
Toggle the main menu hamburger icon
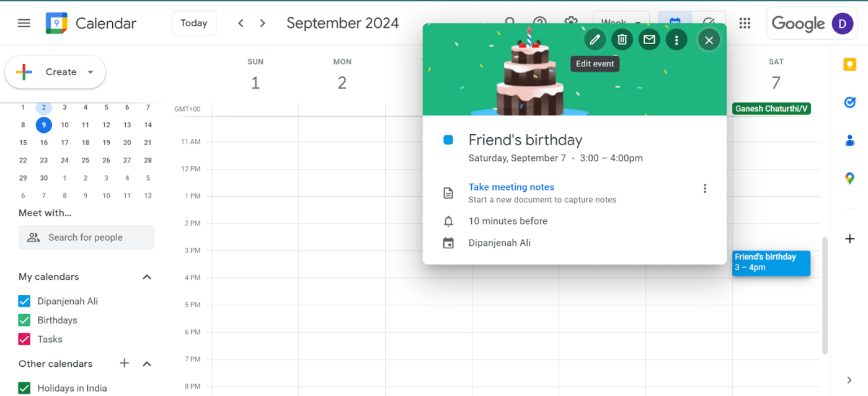24,23
